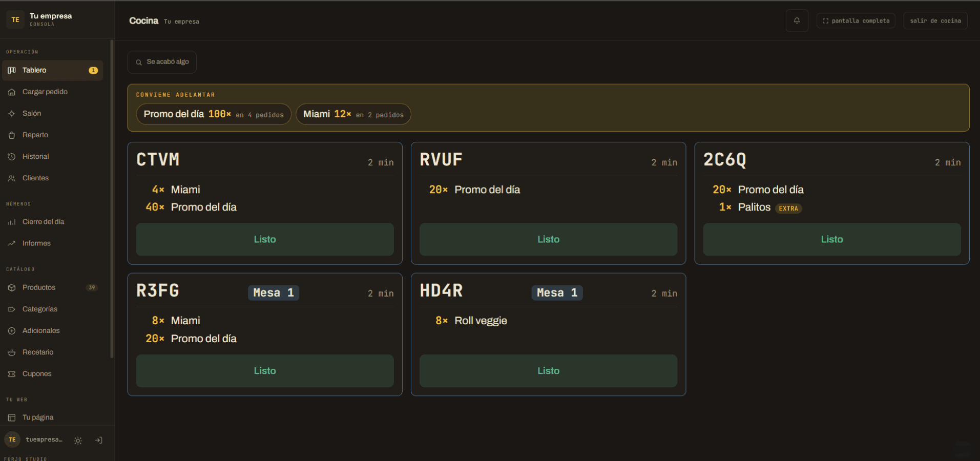The height and width of the screenshot is (461, 980).
Task: Go to Tablero in the sidebar
Action: point(53,70)
